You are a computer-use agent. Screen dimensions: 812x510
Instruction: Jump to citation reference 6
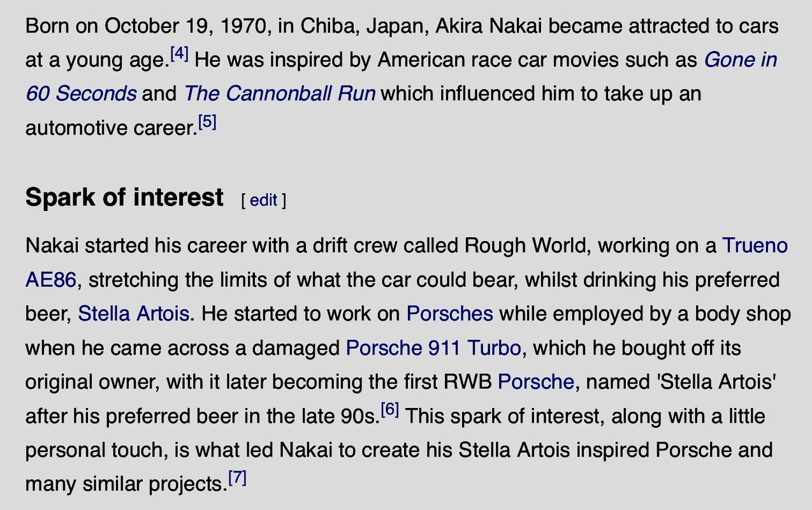pyautogui.click(x=389, y=410)
